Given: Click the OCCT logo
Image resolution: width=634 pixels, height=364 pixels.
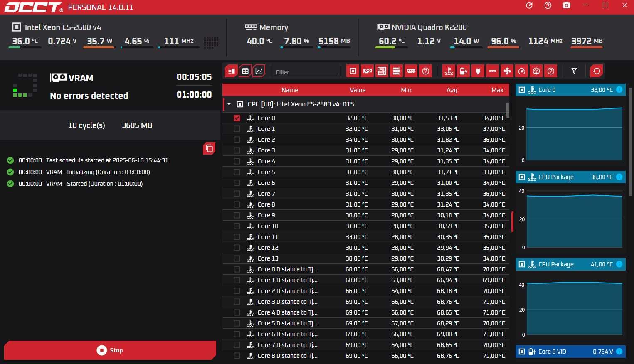Looking at the screenshot, I should point(33,7).
